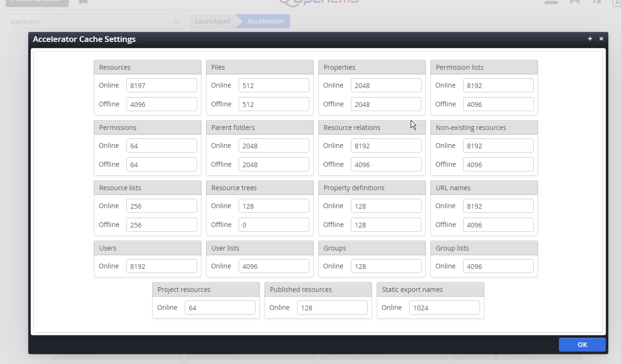Click the Resource relations header
621x364 pixels.
click(372, 128)
